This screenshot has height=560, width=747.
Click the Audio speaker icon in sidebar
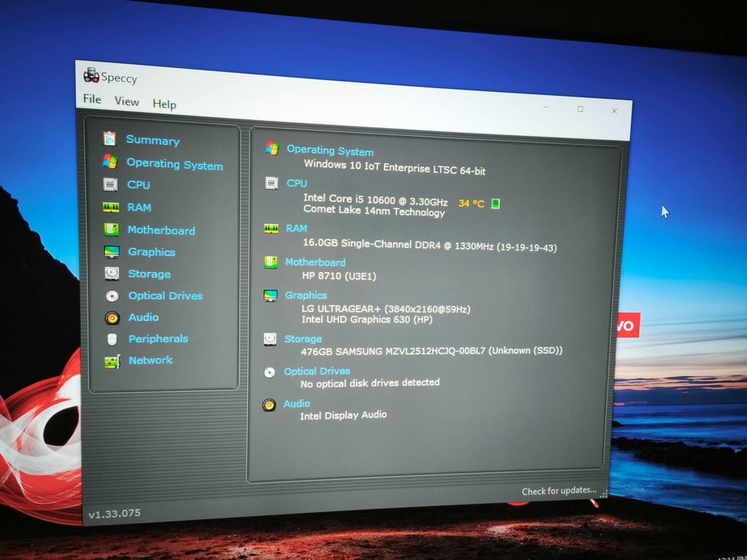click(x=112, y=318)
